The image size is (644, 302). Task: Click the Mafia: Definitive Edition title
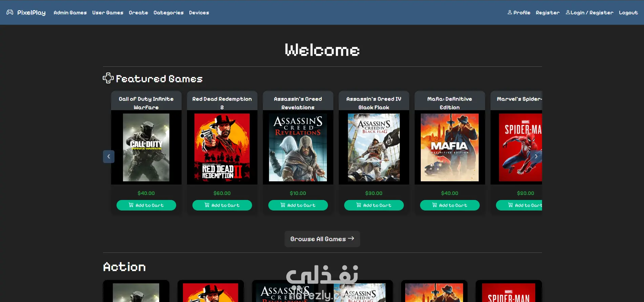point(450,103)
